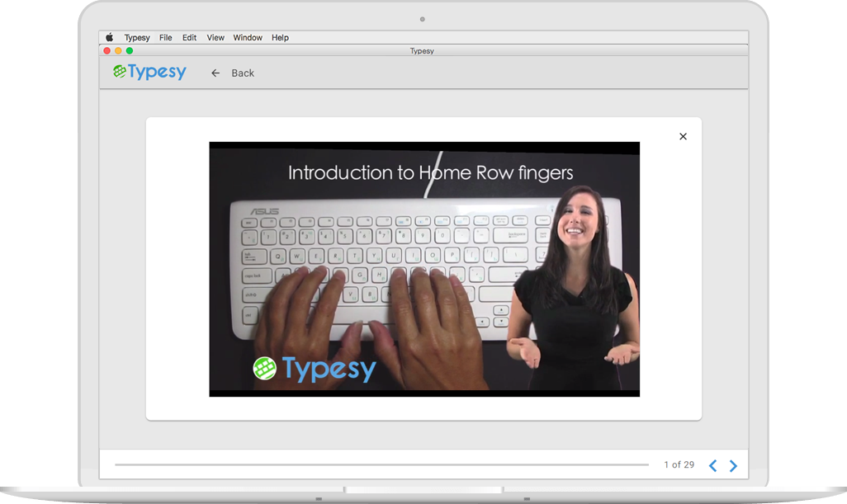Open the File menu
This screenshot has height=504, width=847.
[x=165, y=37]
